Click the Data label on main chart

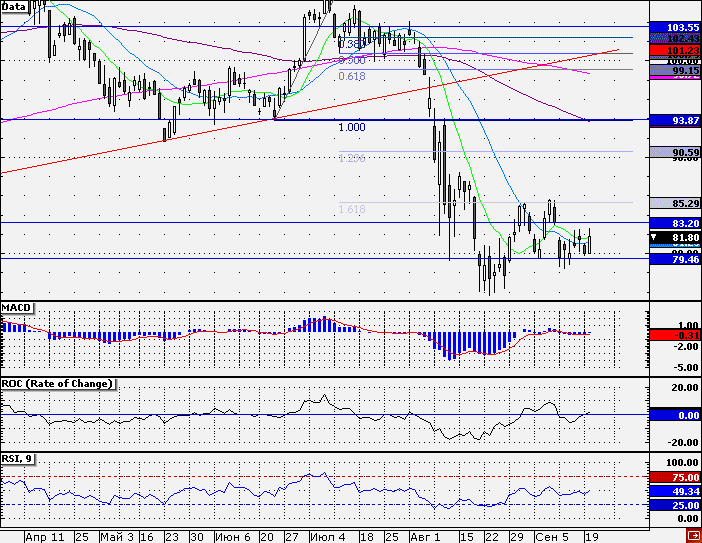tap(16, 6)
